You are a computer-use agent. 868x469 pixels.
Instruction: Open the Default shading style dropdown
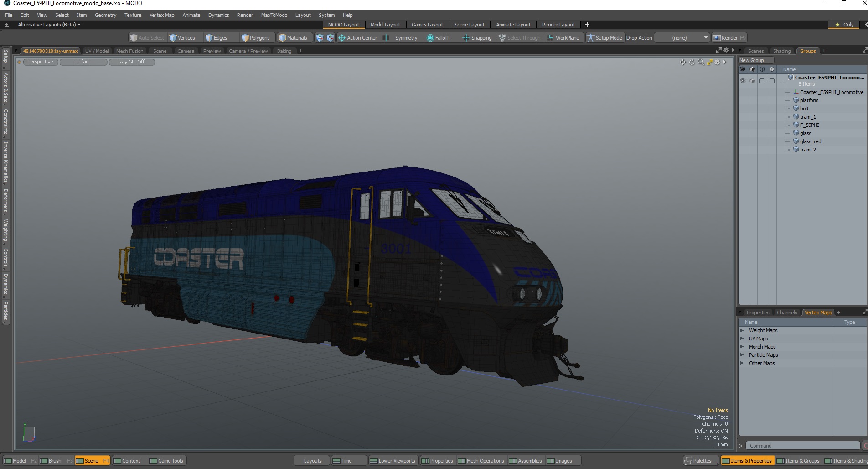[83, 62]
